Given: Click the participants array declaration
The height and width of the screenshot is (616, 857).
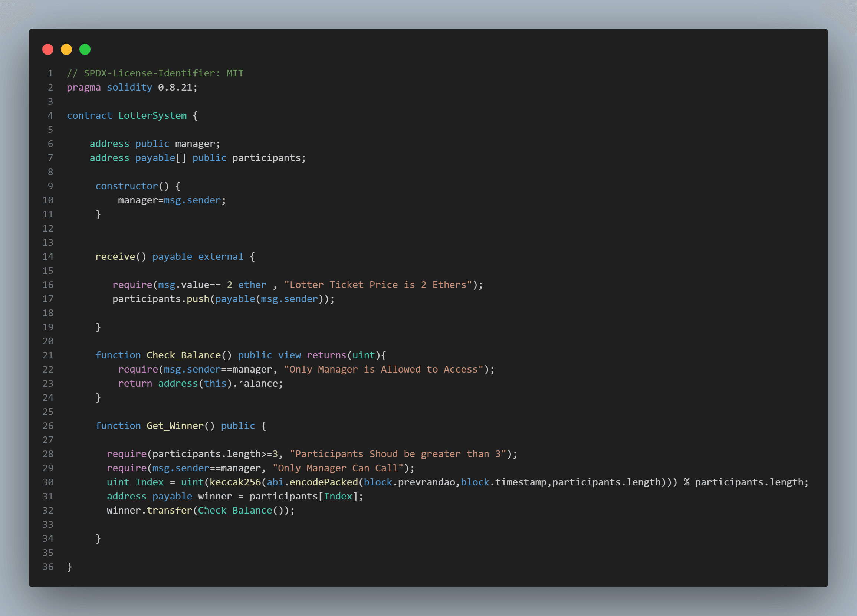Looking at the screenshot, I should tap(266, 158).
